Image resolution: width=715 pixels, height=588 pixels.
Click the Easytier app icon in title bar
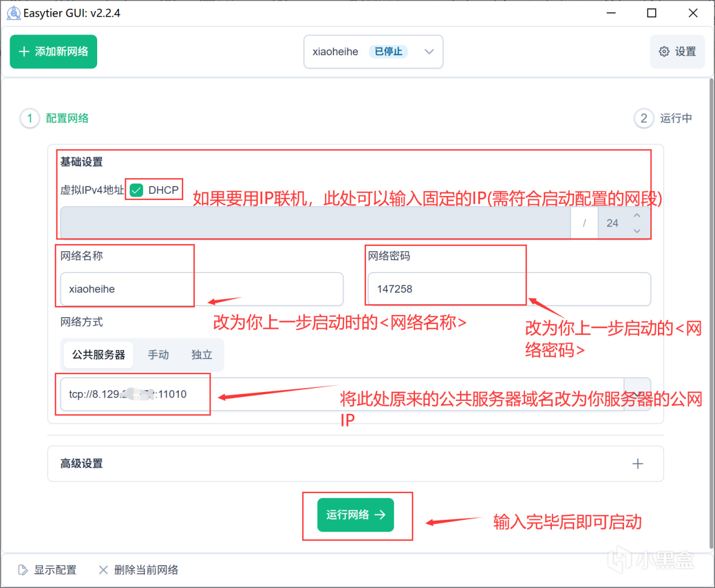coord(13,13)
